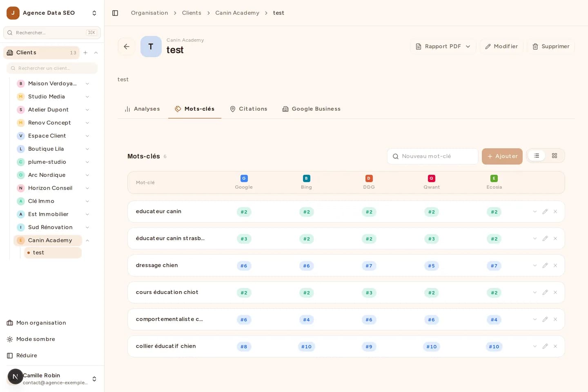This screenshot has width=588, height=392.
Task: Expand the Studio Media client
Action: click(x=87, y=97)
